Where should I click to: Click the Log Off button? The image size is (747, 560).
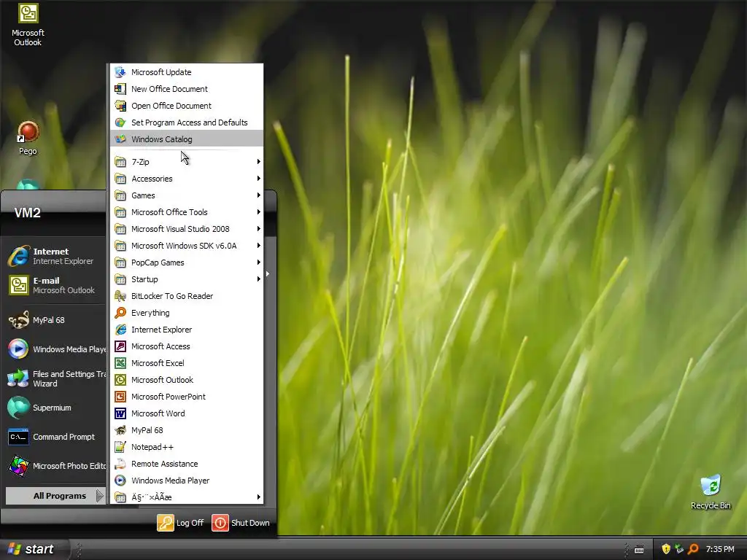181,523
